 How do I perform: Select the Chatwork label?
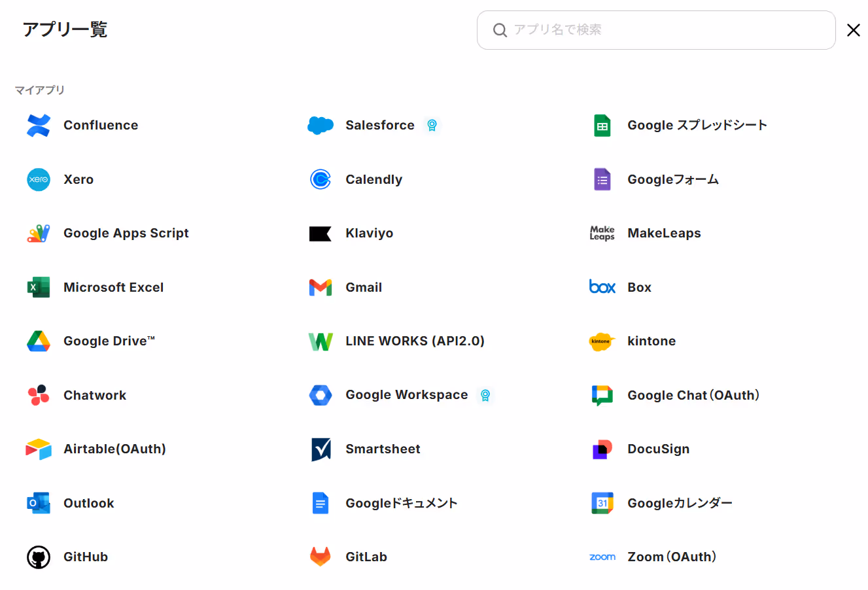coord(95,395)
